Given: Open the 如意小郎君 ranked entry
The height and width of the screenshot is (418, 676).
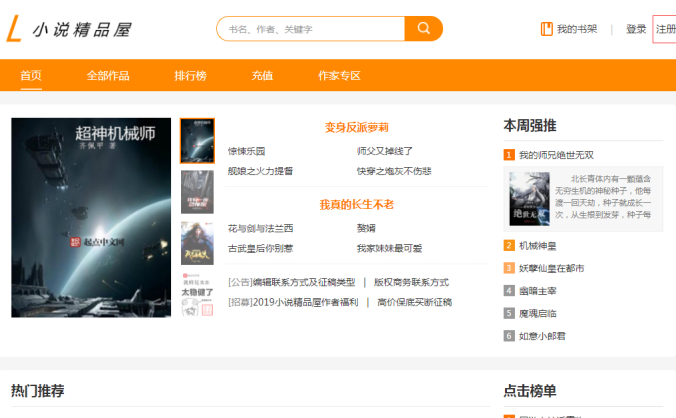Looking at the screenshot, I should [x=542, y=336].
